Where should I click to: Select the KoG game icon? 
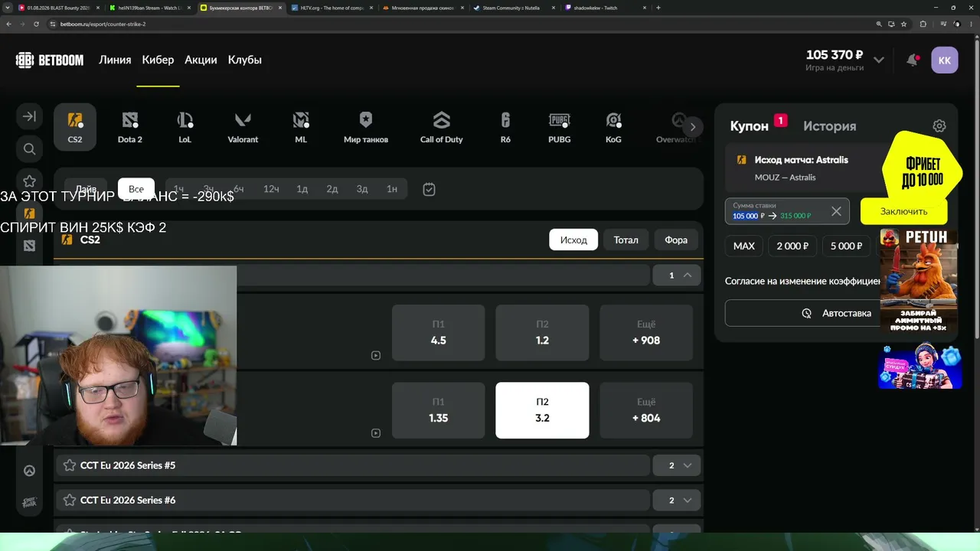613,127
